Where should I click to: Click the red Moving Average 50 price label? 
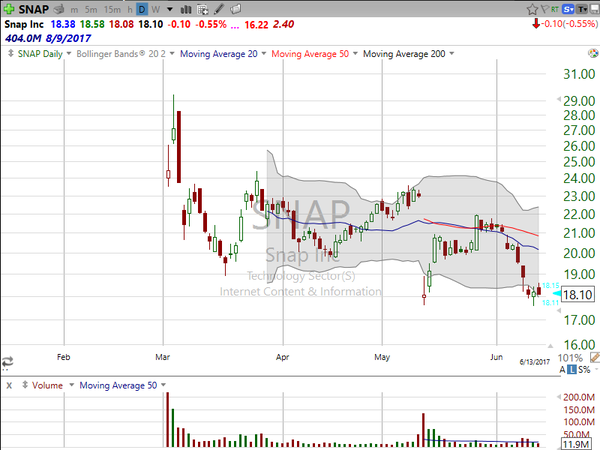click(x=310, y=54)
